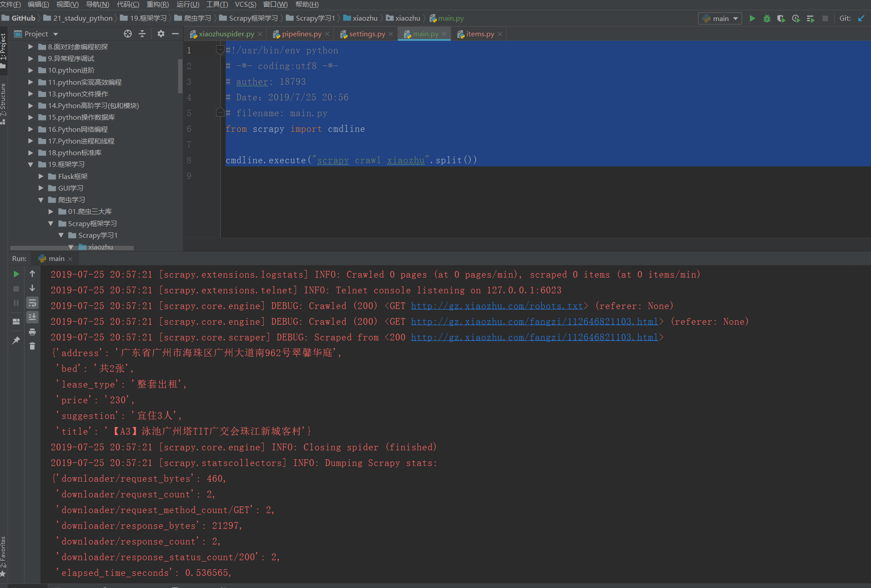Viewport: 871px width, 588px height.
Task: Select the 17.Python进程和线程 folder
Action: 81,141
